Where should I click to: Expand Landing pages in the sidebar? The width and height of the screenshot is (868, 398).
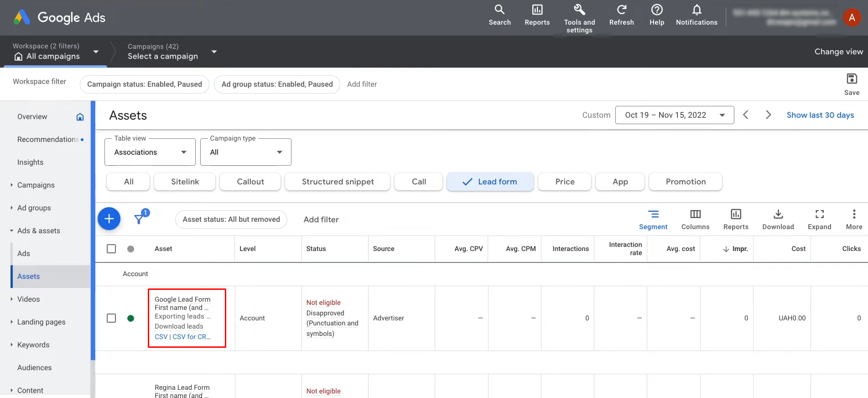pos(11,322)
